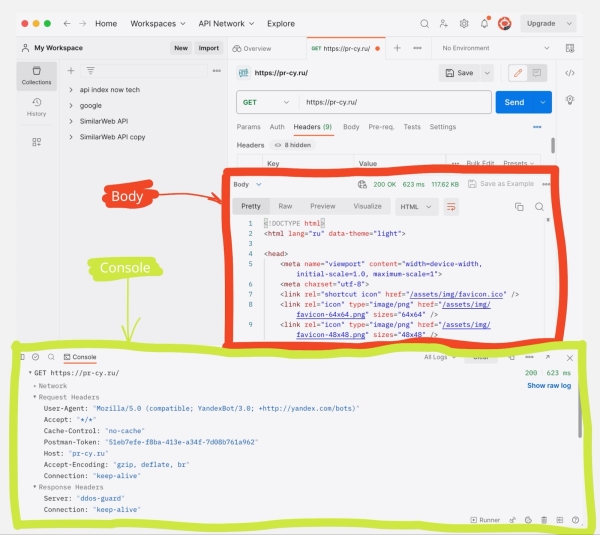Click the code snippet icon in right sidebar
The image size is (600, 535).
[570, 73]
